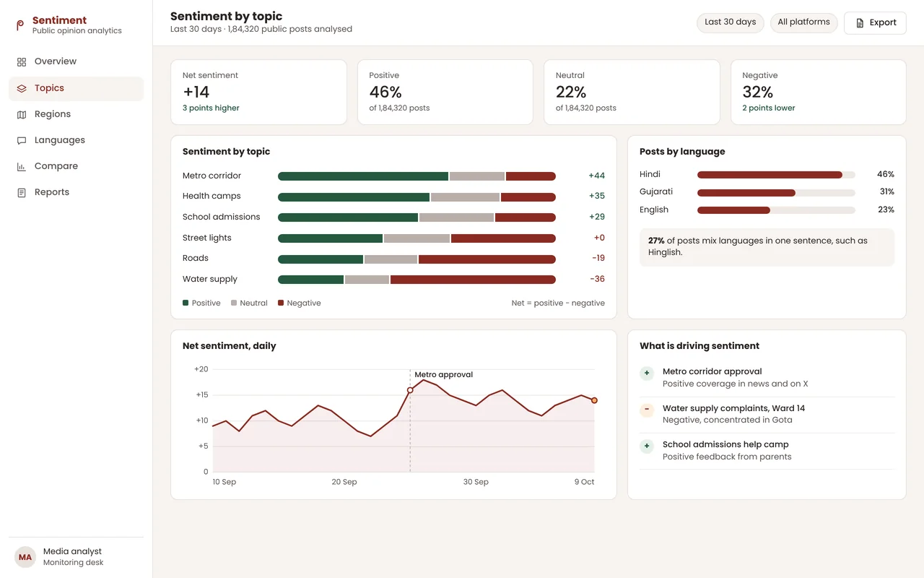
Task: Click the document icon in Export button
Action: [860, 23]
